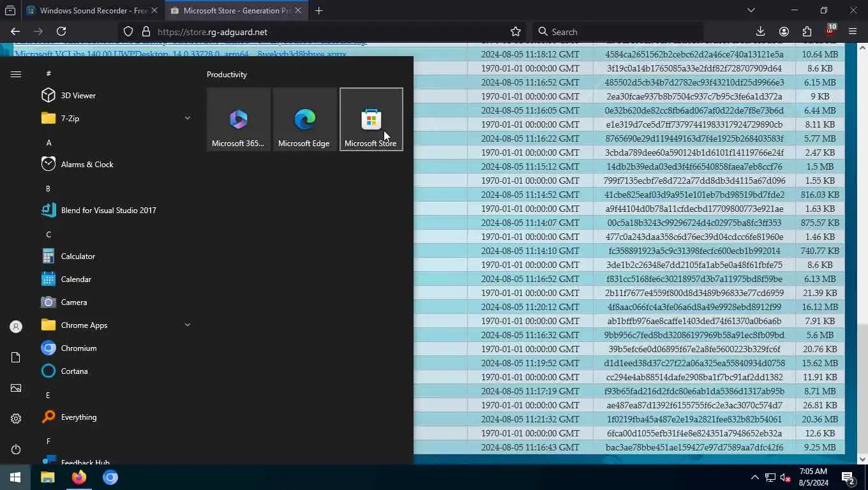The image size is (868, 490).
Task: Open site padlock security info
Action: coord(146,31)
